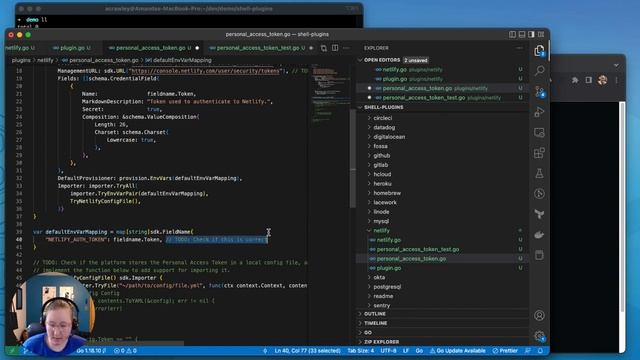
Task: Open the Netlify tokens URL link
Action: coord(205,71)
